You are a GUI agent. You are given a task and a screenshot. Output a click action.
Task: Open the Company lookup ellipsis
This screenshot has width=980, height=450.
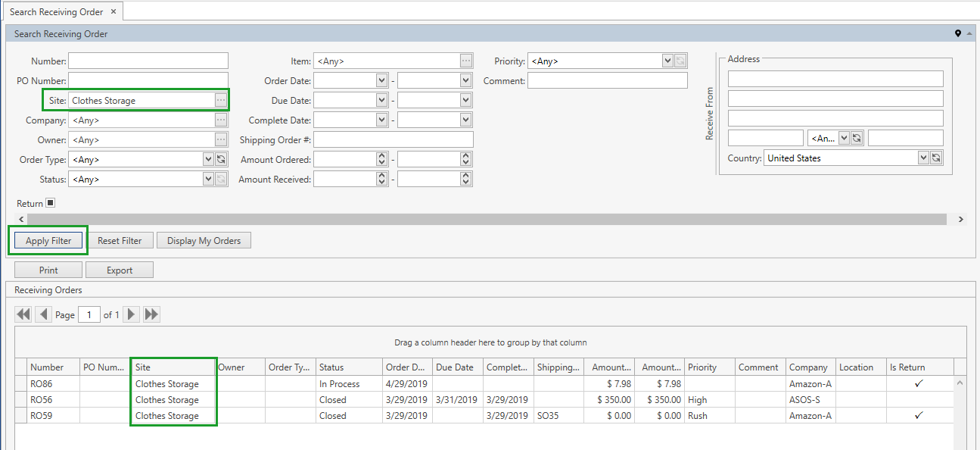coord(222,120)
